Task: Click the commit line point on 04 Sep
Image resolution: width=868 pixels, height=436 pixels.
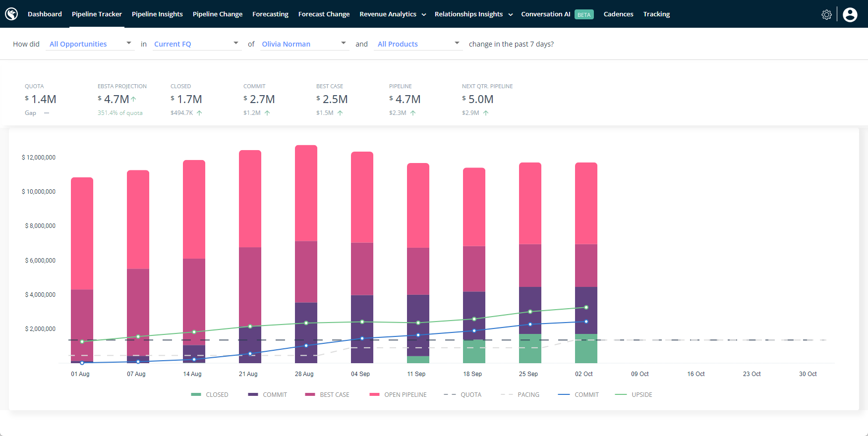Action: pyautogui.click(x=362, y=338)
